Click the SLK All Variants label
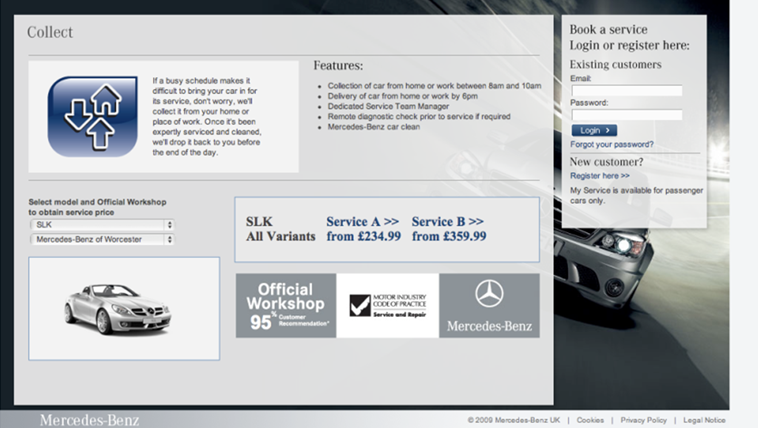This screenshot has height=428, width=758. (280, 229)
